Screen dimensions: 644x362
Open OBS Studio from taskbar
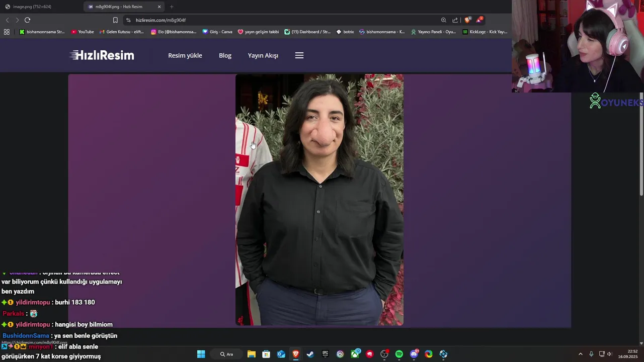pos(384,354)
